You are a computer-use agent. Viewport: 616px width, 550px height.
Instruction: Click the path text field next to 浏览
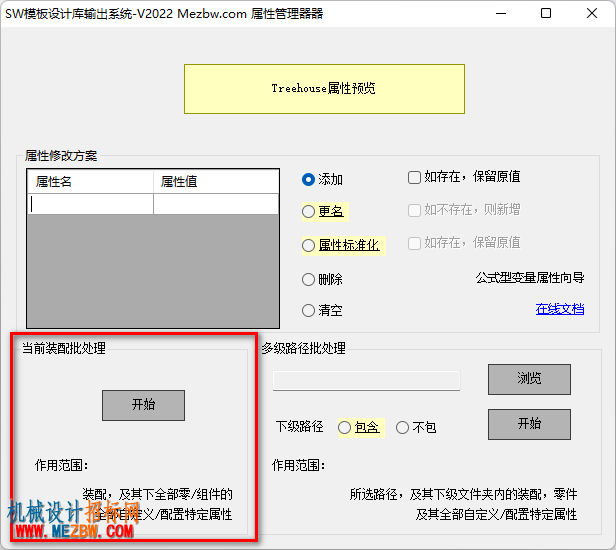tap(367, 380)
